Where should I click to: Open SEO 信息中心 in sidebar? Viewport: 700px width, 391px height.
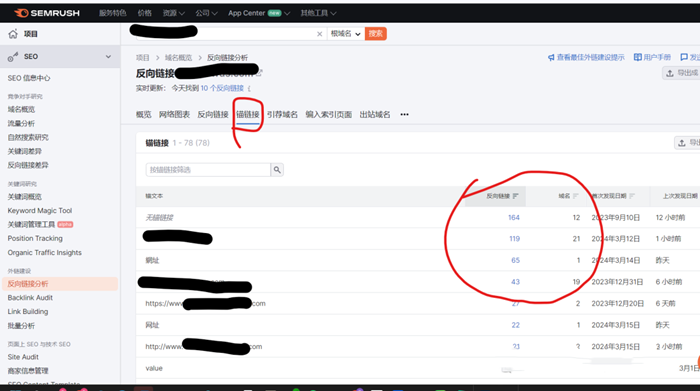(29, 78)
